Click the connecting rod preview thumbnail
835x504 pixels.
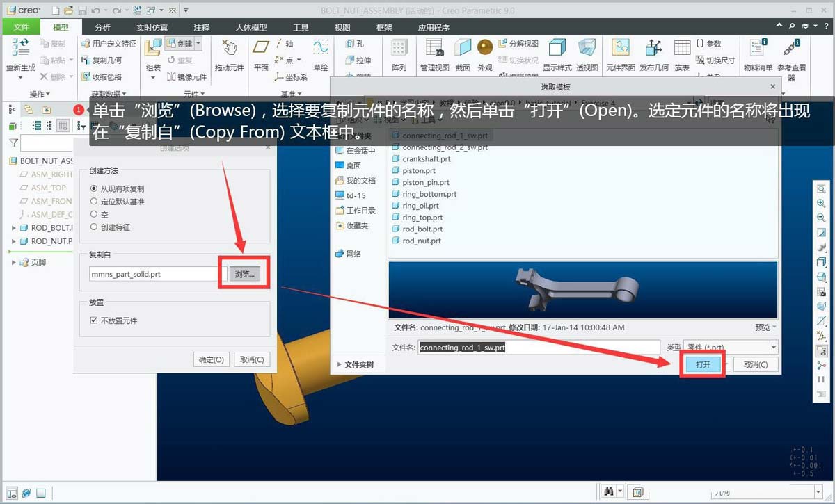pyautogui.click(x=582, y=290)
